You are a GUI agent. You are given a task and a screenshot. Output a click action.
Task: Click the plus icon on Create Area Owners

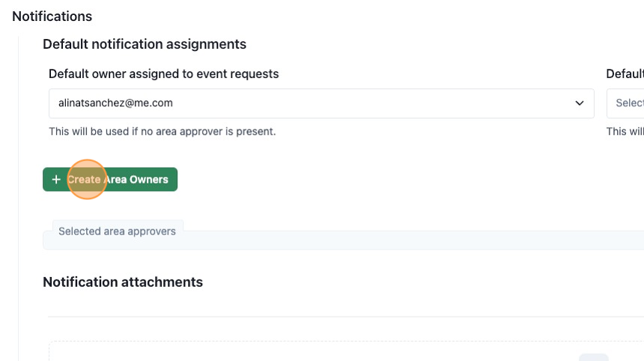click(56, 180)
